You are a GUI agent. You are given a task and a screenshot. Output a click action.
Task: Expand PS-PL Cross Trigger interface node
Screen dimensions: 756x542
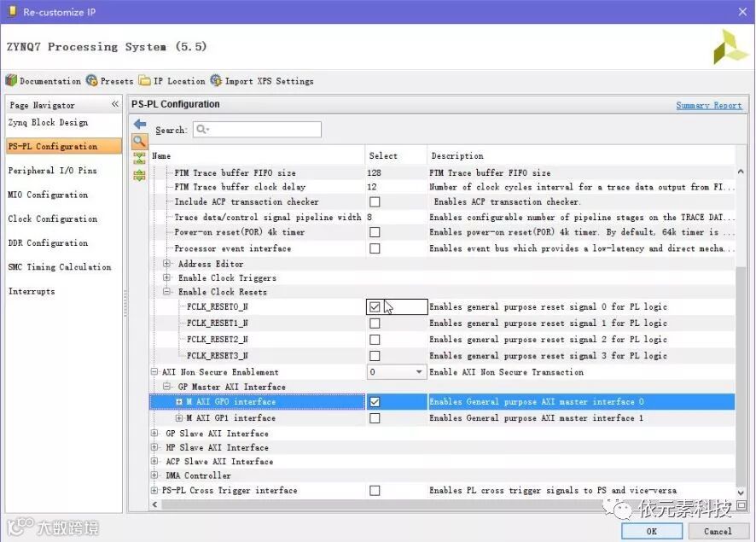click(154, 491)
